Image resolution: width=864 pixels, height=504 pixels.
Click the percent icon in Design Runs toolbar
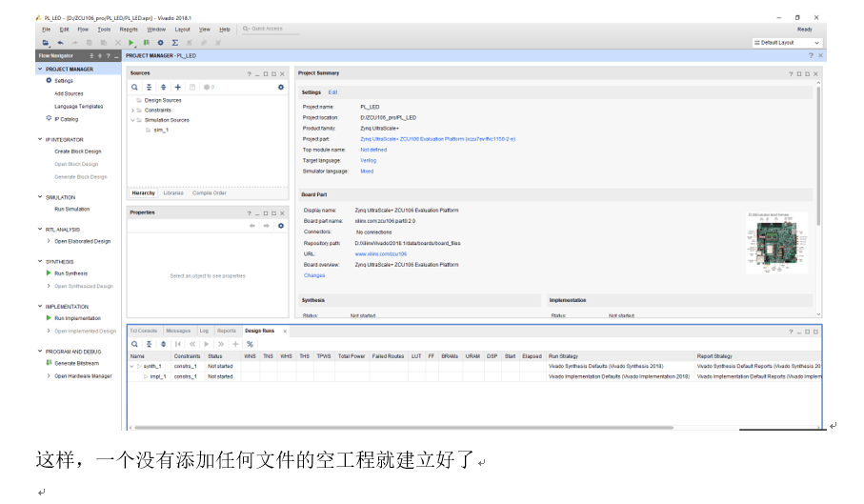[x=250, y=344]
